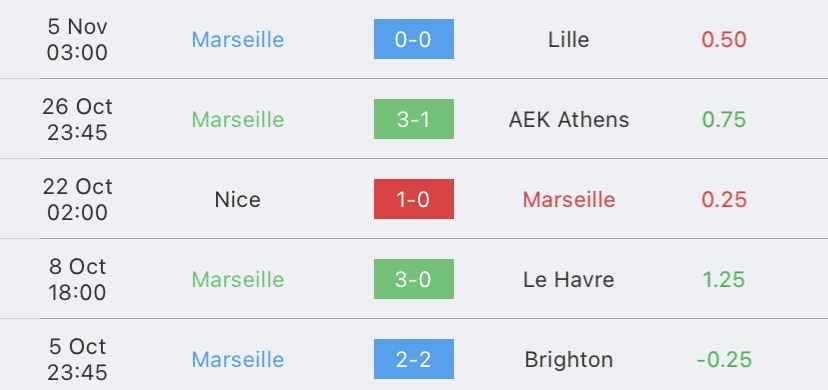
Task: Click the green 0.75 handicap value
Action: pos(724,120)
